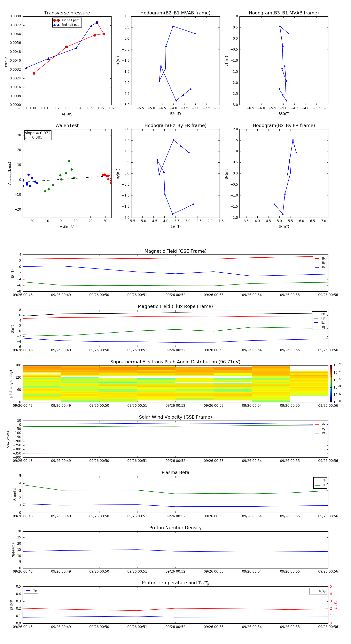The height and width of the screenshot is (644, 351).
Task: Click the "Bx" entry in GSE legend
Action: click(x=320, y=259)
